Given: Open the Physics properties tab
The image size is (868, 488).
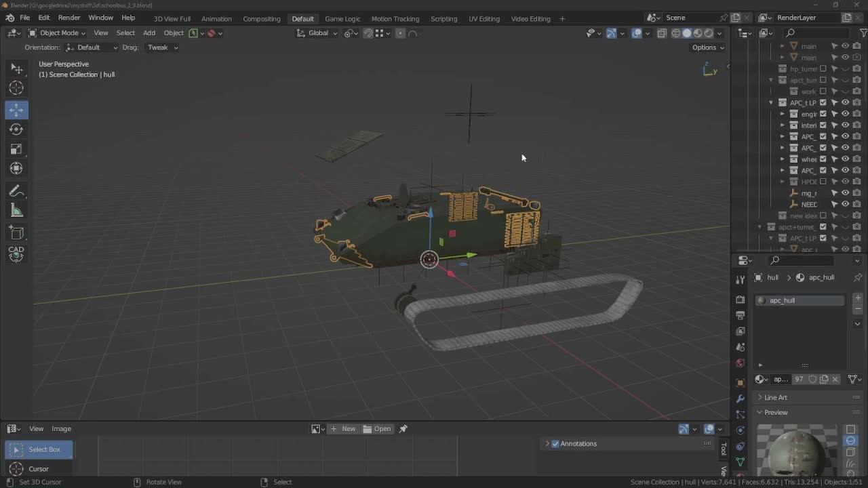Looking at the screenshot, I should point(740,430).
